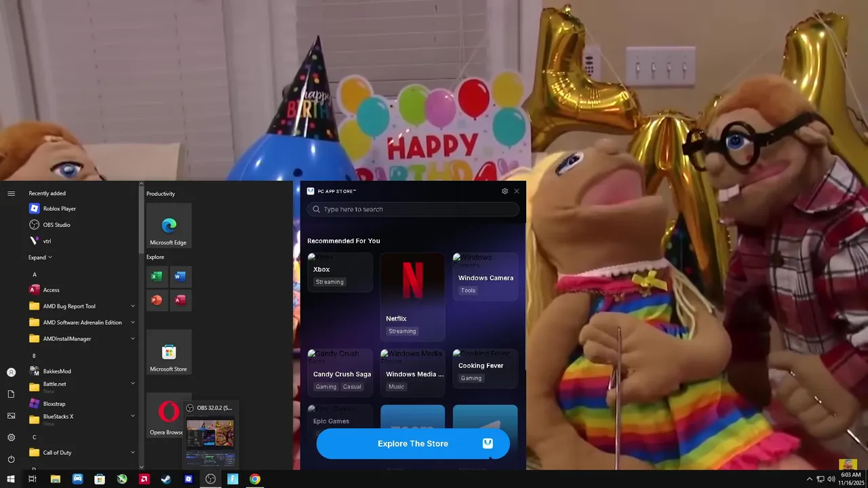Click the OBS 32.0.2 preview thumbnail
Viewport: 868px width, 488px height.
tap(210, 441)
